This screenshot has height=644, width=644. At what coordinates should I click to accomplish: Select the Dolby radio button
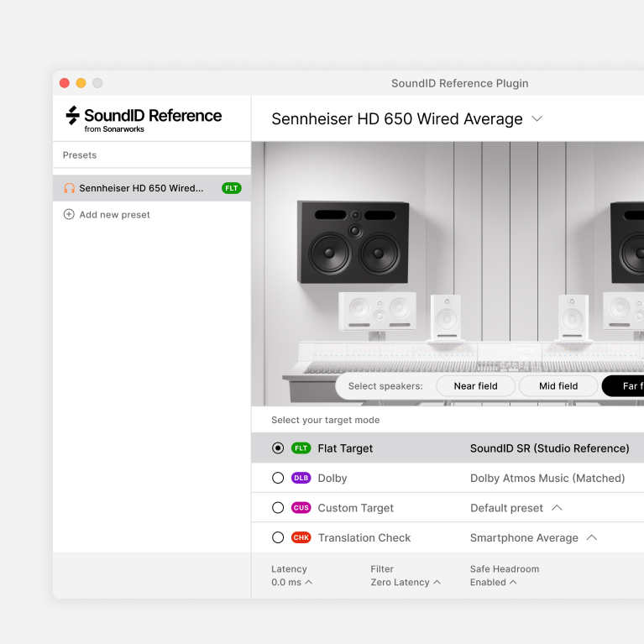pyautogui.click(x=278, y=479)
